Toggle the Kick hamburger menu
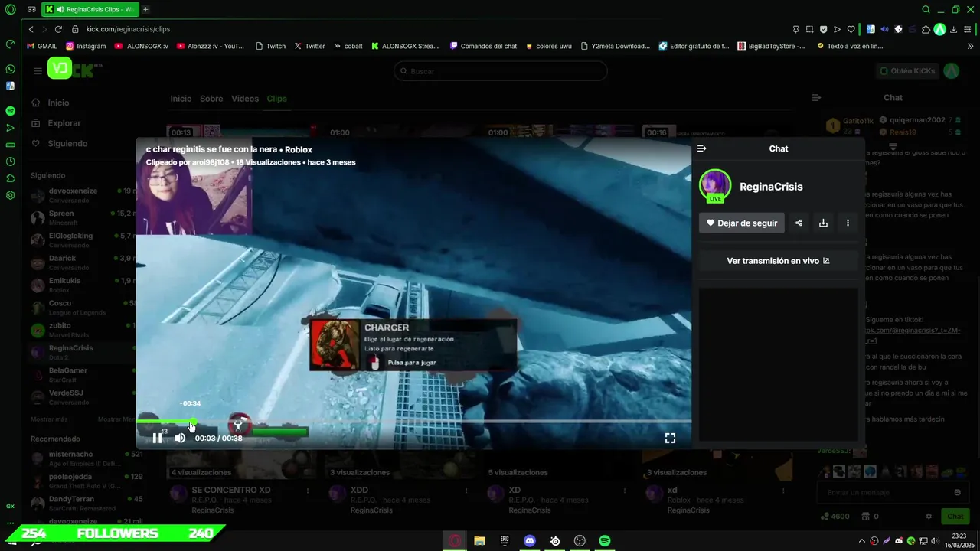This screenshot has width=980, height=551. click(37, 71)
